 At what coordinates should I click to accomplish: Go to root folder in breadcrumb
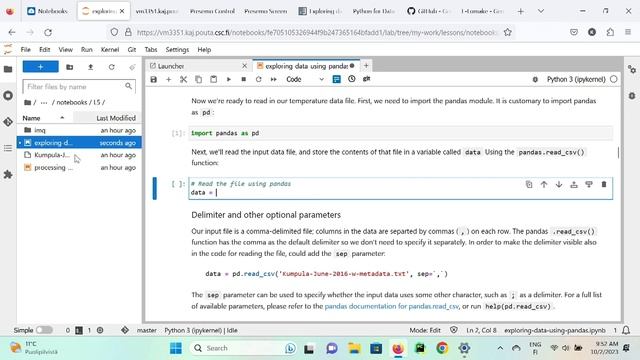28,102
